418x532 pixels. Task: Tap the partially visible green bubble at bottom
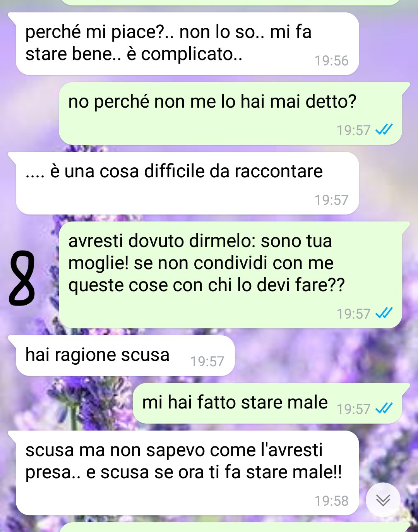pyautogui.click(x=234, y=527)
